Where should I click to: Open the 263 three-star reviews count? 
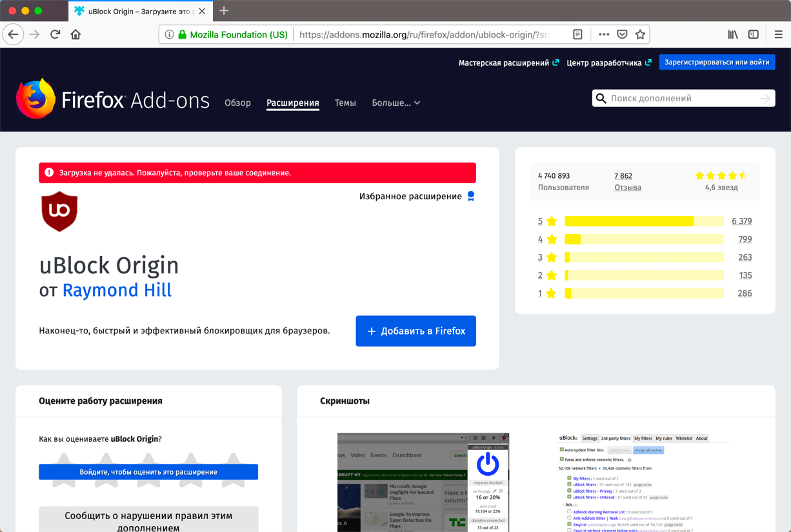745,257
